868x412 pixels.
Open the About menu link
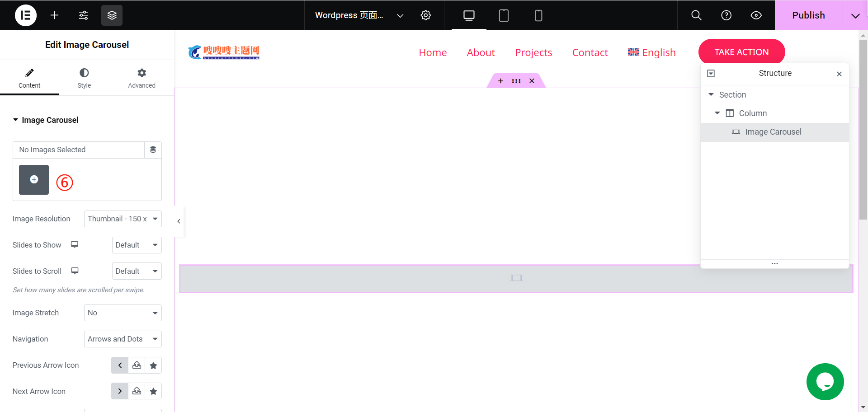coord(481,52)
